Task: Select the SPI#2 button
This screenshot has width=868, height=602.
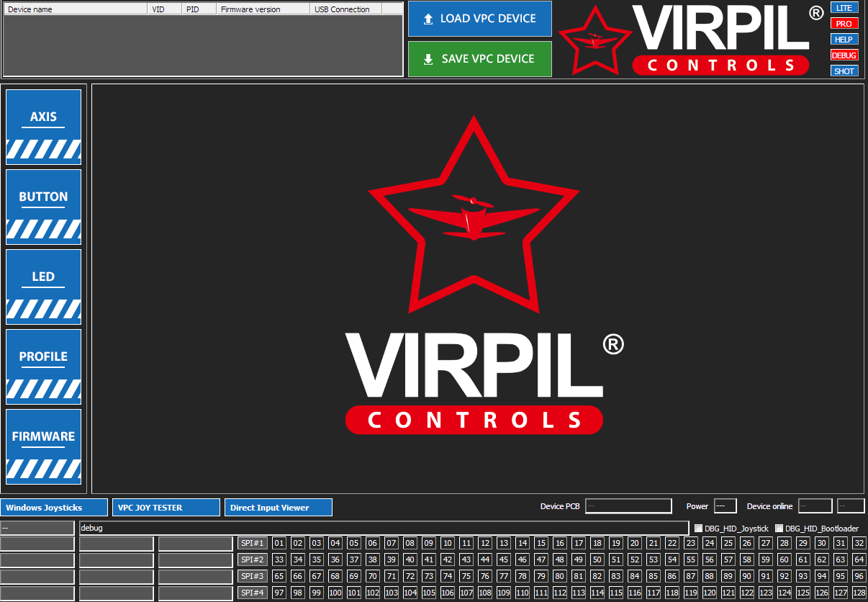Action: coord(253,560)
